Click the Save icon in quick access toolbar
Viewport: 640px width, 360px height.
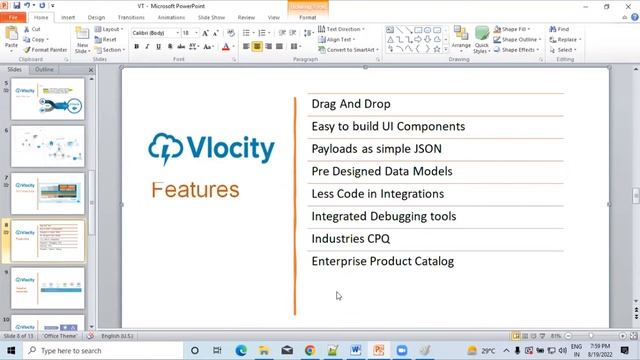[x=17, y=6]
